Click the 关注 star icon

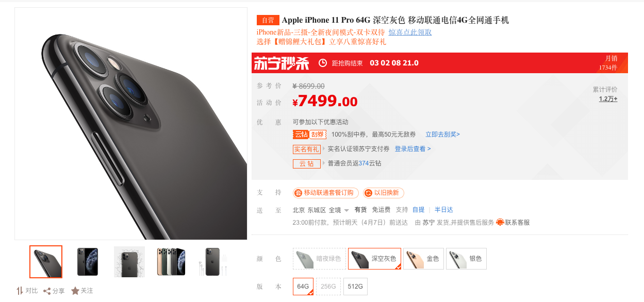75,291
